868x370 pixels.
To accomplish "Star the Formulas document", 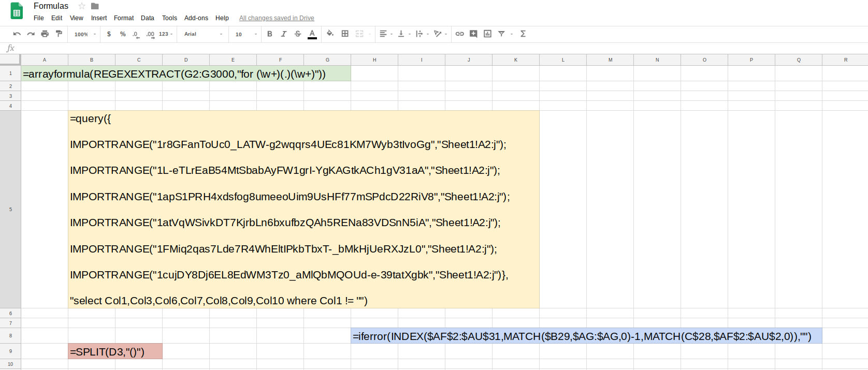I will click(x=82, y=6).
